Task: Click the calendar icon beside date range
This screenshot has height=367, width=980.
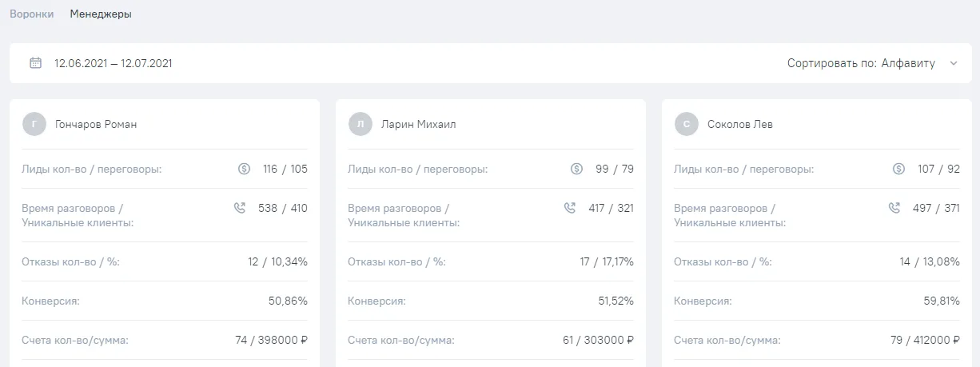Action: pyautogui.click(x=35, y=63)
